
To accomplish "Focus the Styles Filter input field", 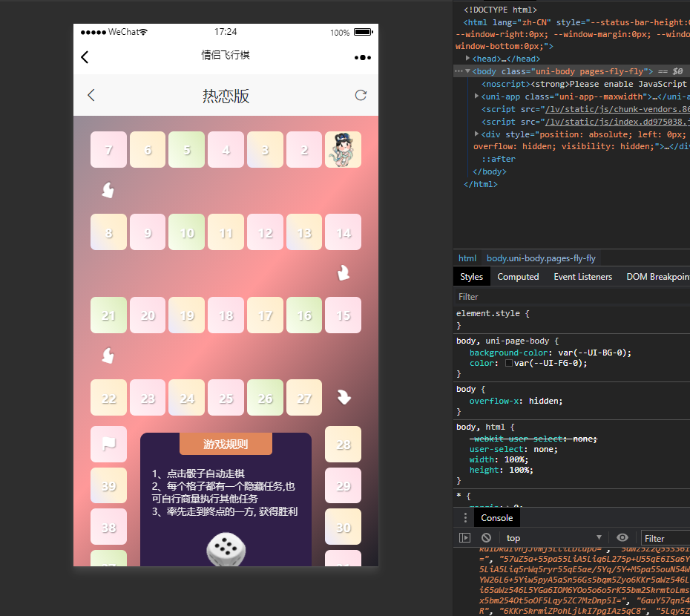I will (x=571, y=297).
